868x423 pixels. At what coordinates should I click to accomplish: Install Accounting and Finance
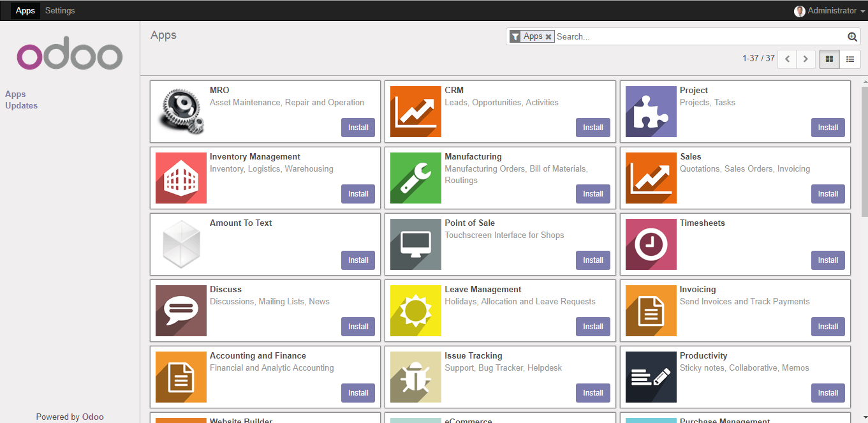[x=358, y=393]
